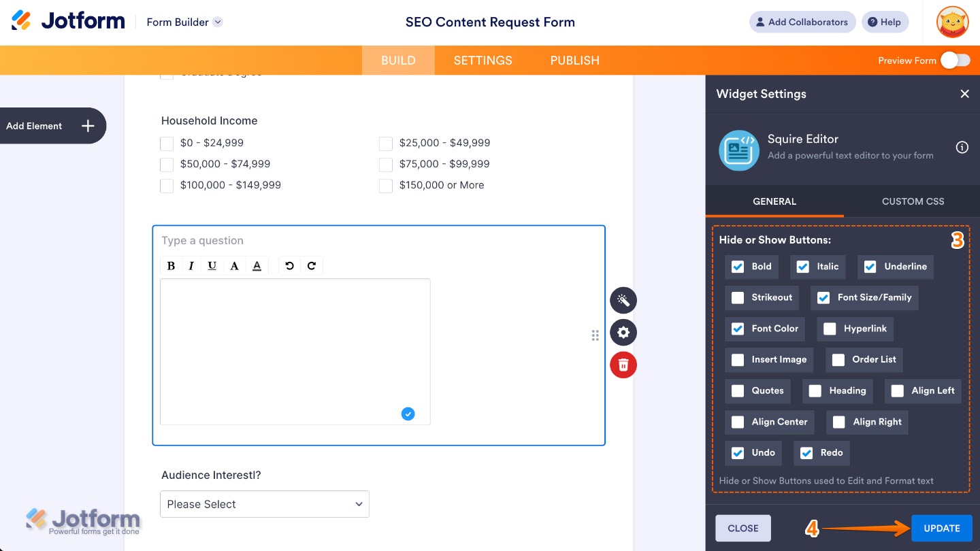Toggle the Preview Form switch
The height and width of the screenshot is (551, 980).
tap(955, 61)
